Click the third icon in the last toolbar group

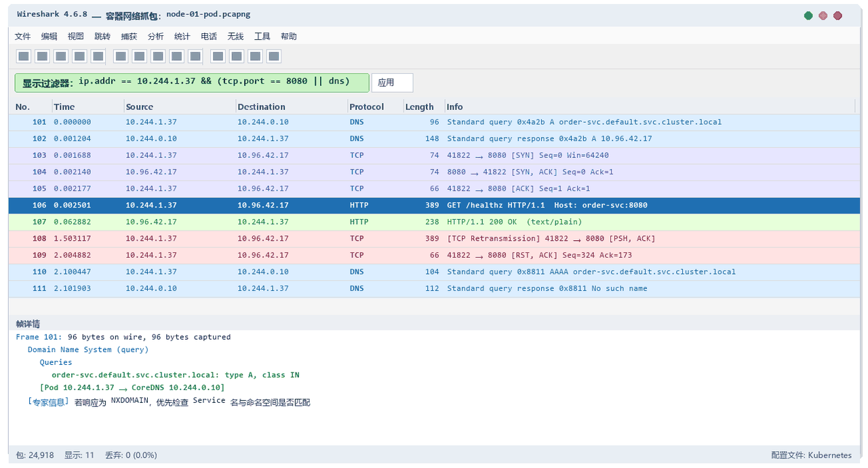coord(256,56)
